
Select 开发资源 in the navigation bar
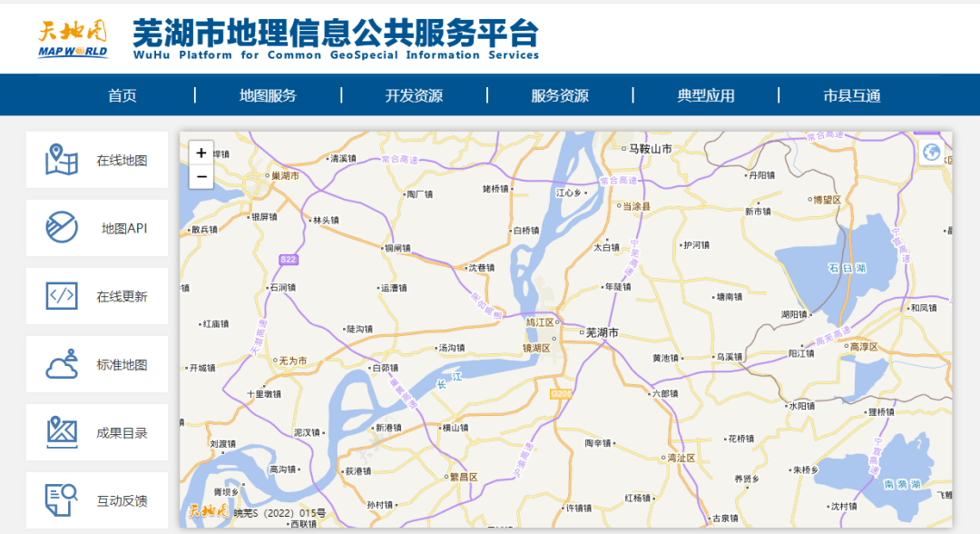coord(414,95)
